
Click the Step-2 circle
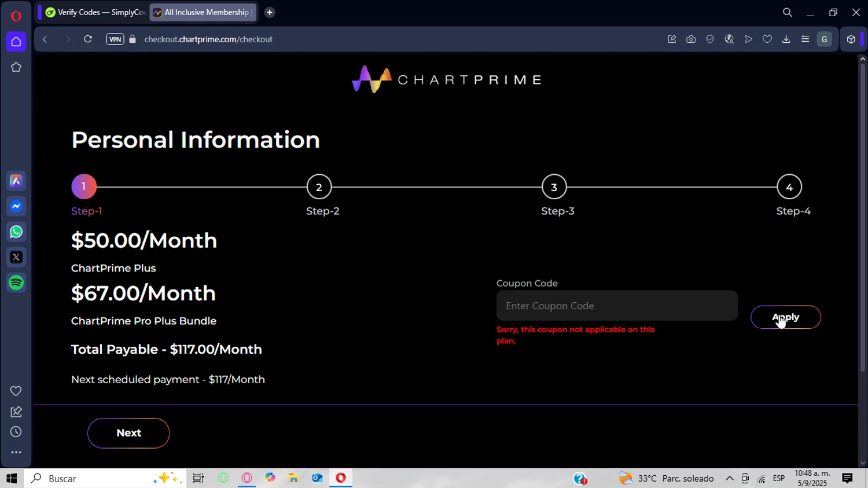[x=319, y=187]
